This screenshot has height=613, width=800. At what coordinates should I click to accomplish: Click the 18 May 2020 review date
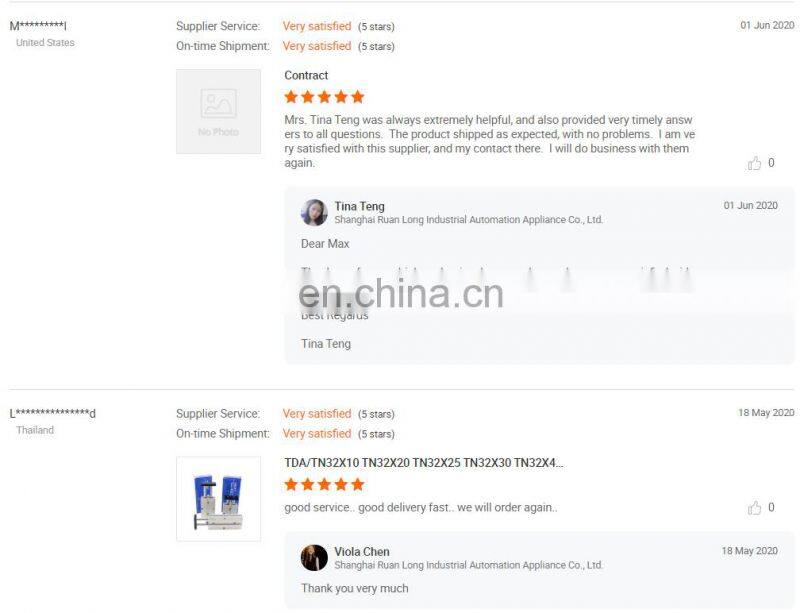[766, 412]
